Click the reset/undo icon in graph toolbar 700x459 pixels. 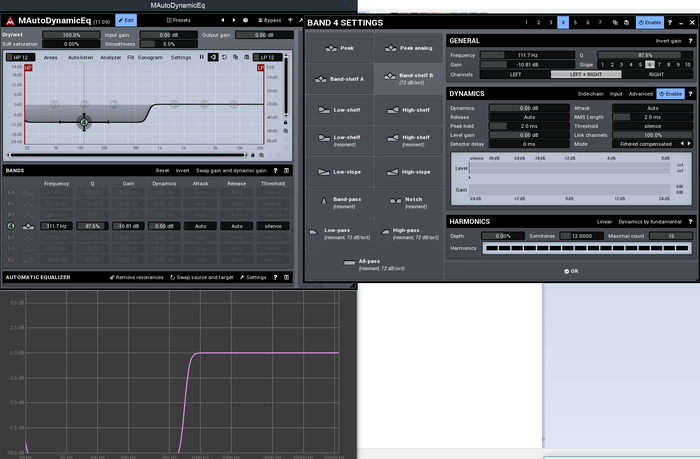[224, 57]
